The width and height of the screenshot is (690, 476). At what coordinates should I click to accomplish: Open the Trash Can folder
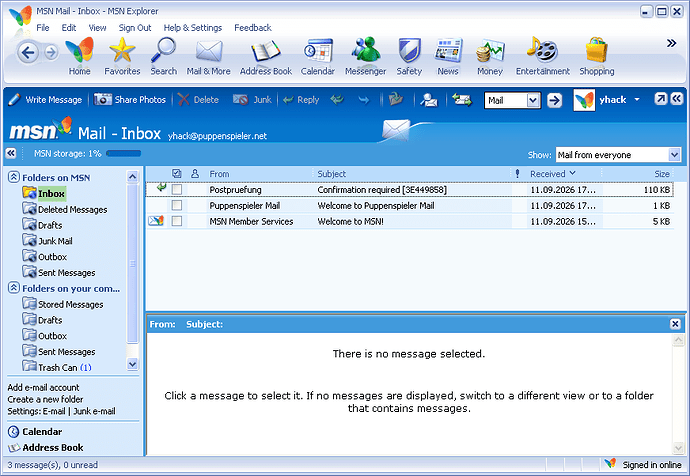click(57, 367)
